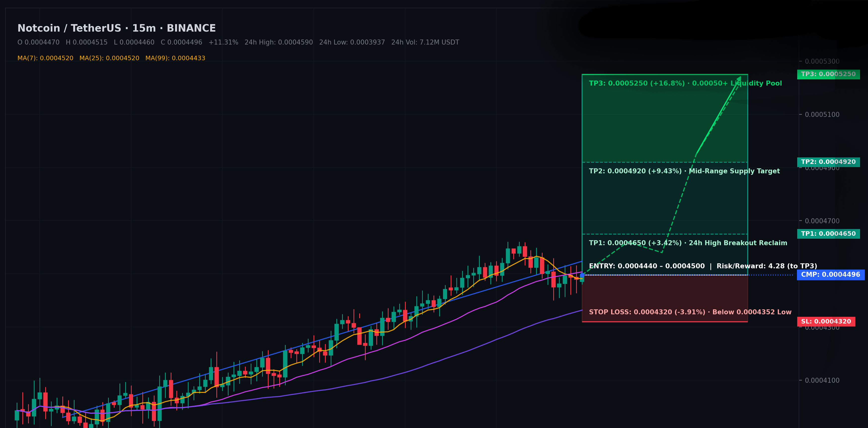Click the "Notcoin / TetherUS · 15m · BINANCE" chart title

point(117,28)
